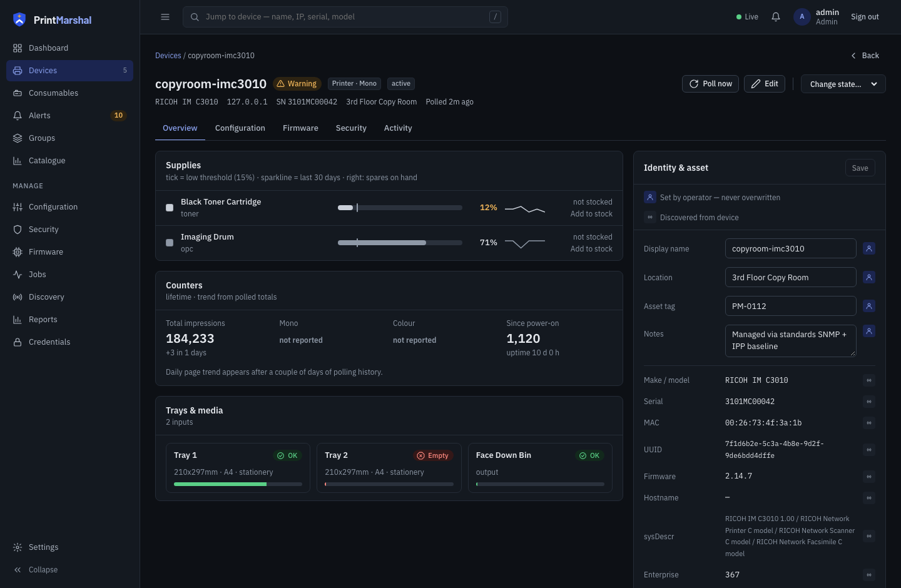Click the Asset tag input field

tap(791, 306)
